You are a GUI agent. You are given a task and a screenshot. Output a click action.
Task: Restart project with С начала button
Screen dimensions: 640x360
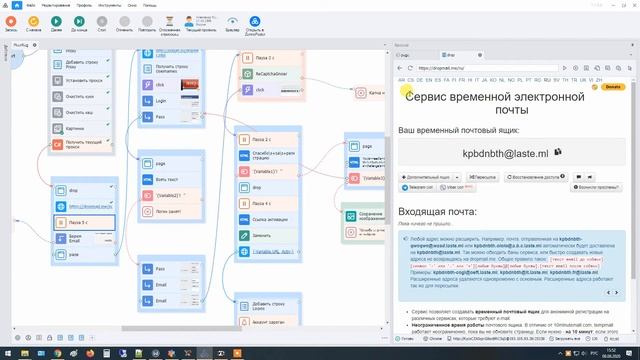33,24
